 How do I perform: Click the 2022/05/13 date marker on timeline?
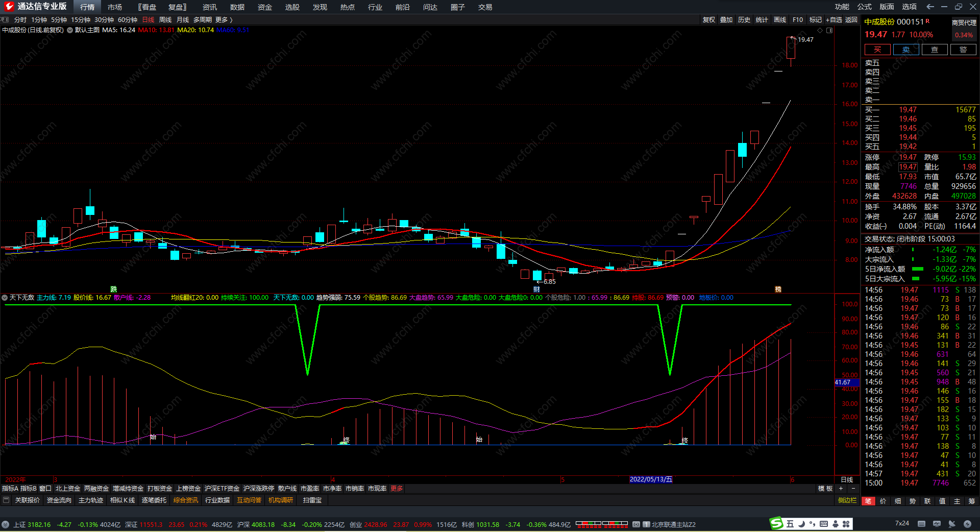pos(651,479)
